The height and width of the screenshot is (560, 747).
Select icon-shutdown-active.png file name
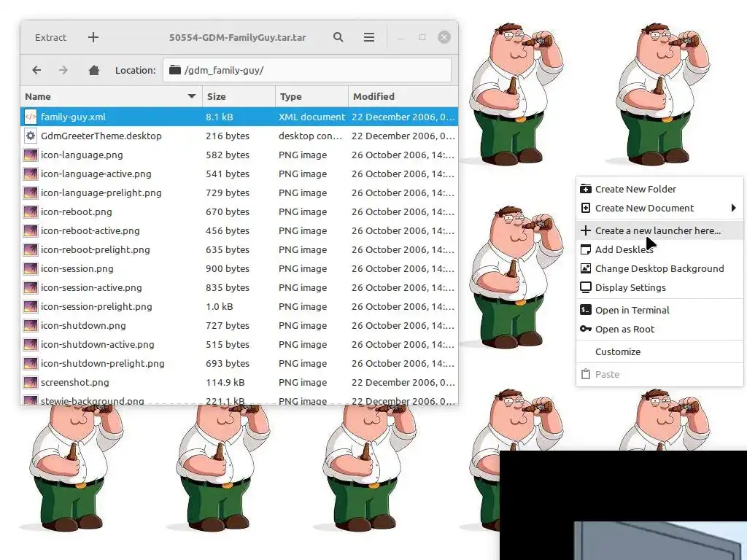97,344
